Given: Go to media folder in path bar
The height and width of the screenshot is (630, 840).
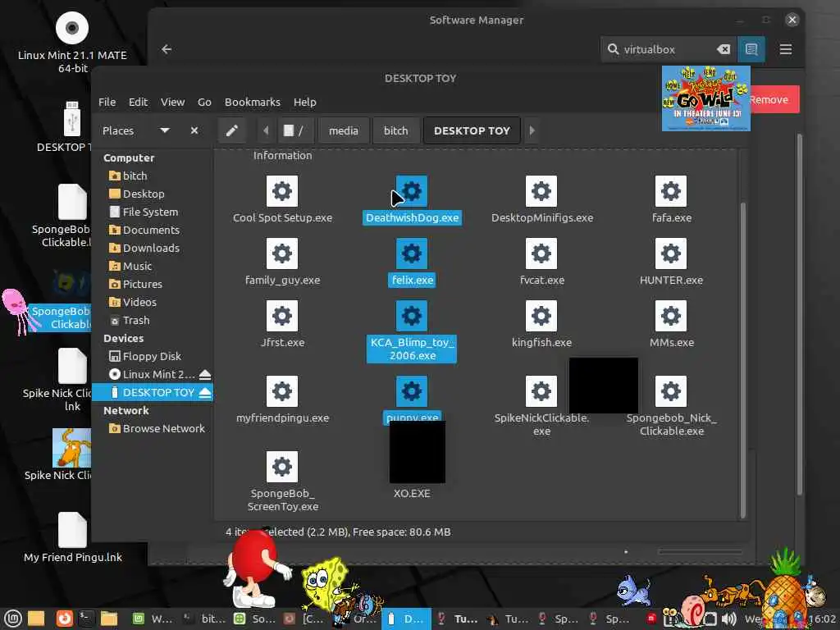Looking at the screenshot, I should [x=344, y=130].
